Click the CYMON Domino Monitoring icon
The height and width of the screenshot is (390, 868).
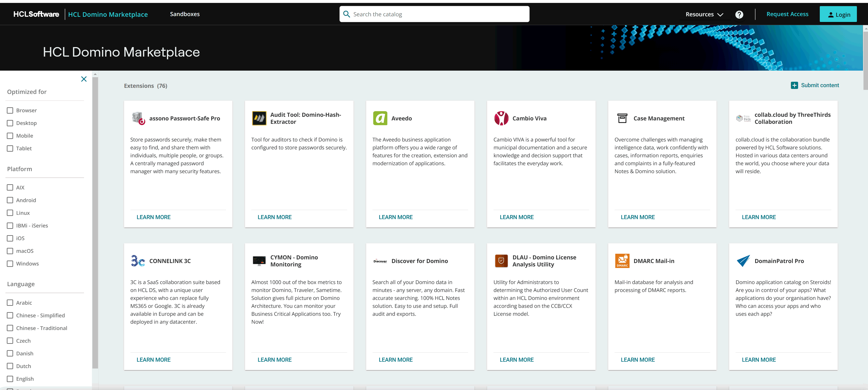259,261
